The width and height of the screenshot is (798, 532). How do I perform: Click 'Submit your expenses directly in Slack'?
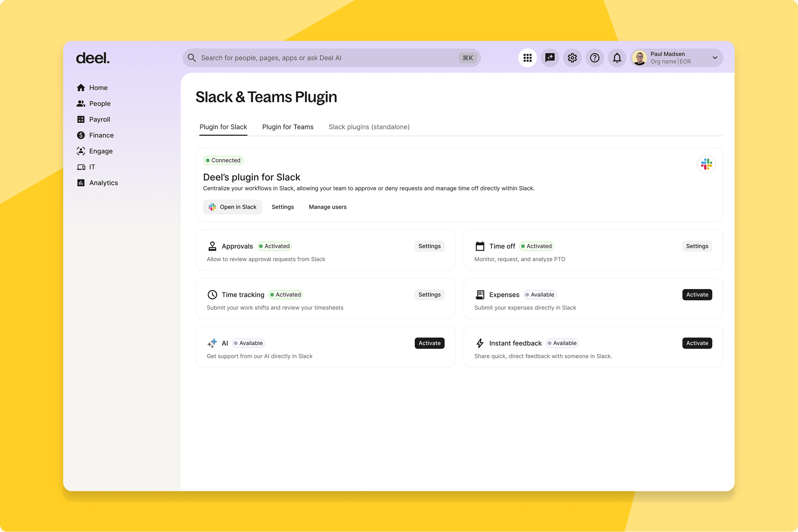coord(525,308)
